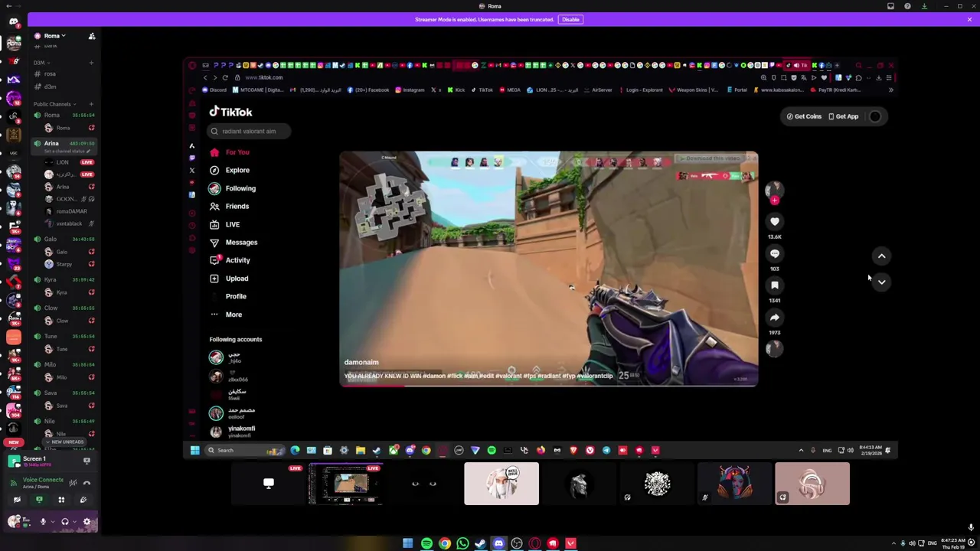Join the Roma voice channel

coord(64,115)
